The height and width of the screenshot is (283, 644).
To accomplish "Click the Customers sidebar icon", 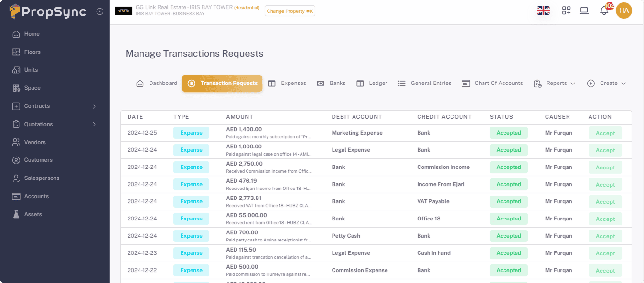I will coord(16,160).
